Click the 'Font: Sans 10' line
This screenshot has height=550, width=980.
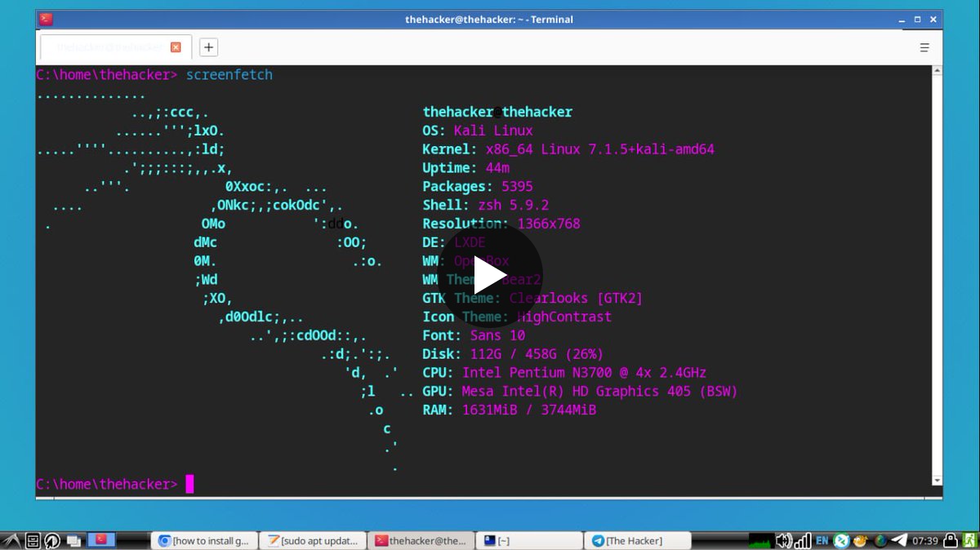[x=474, y=335]
